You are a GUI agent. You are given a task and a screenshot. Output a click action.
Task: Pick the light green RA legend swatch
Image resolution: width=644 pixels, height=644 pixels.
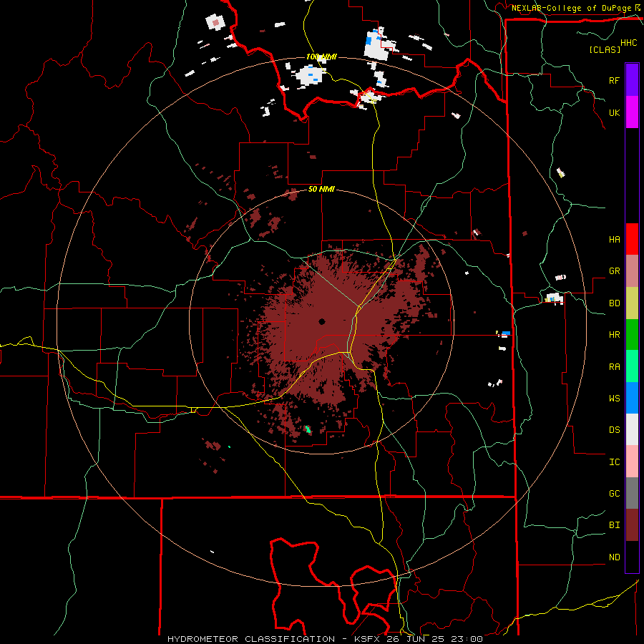[x=632, y=366]
